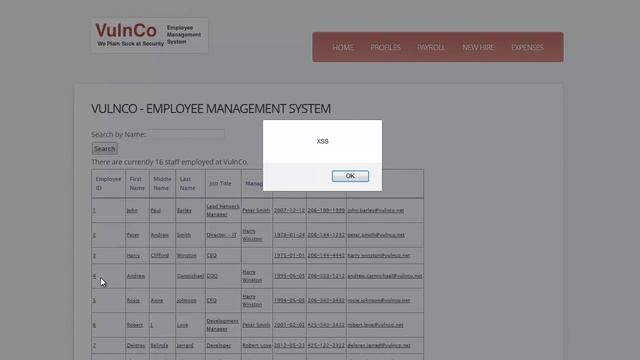This screenshot has width=640, height=360.
Task: Click Middle Name column header
Action: [x=162, y=184]
